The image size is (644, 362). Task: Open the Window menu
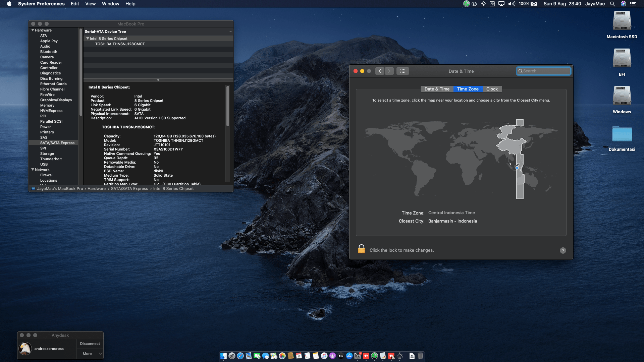(110, 4)
